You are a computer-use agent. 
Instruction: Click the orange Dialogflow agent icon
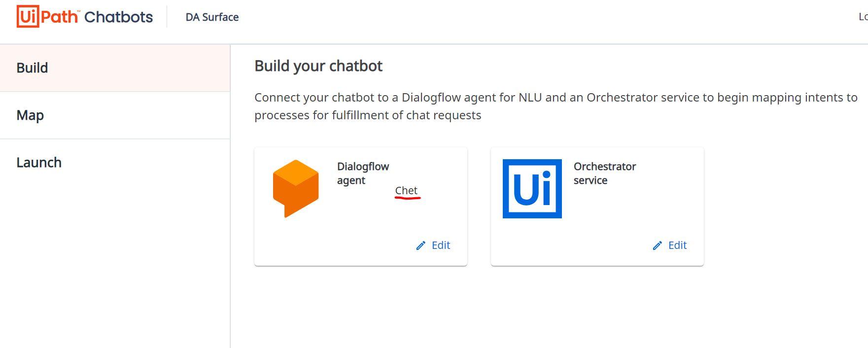[x=296, y=188]
